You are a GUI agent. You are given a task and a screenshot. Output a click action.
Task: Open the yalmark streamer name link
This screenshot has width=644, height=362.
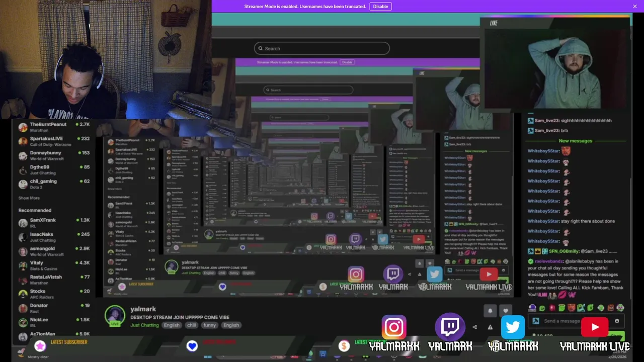click(143, 309)
